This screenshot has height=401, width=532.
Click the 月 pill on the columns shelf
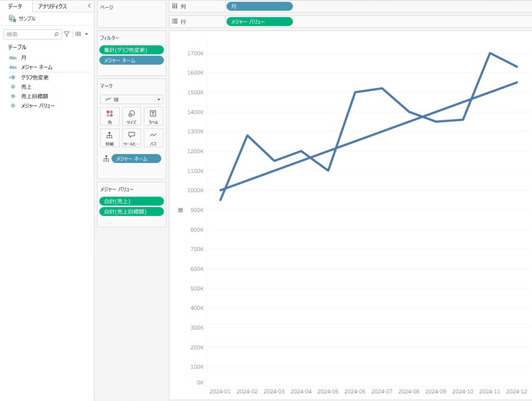[x=259, y=7]
